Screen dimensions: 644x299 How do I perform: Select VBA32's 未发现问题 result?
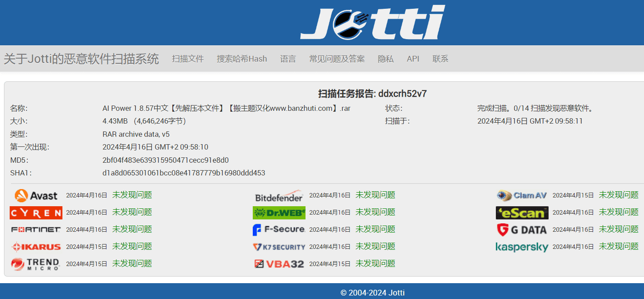pyautogui.click(x=375, y=263)
